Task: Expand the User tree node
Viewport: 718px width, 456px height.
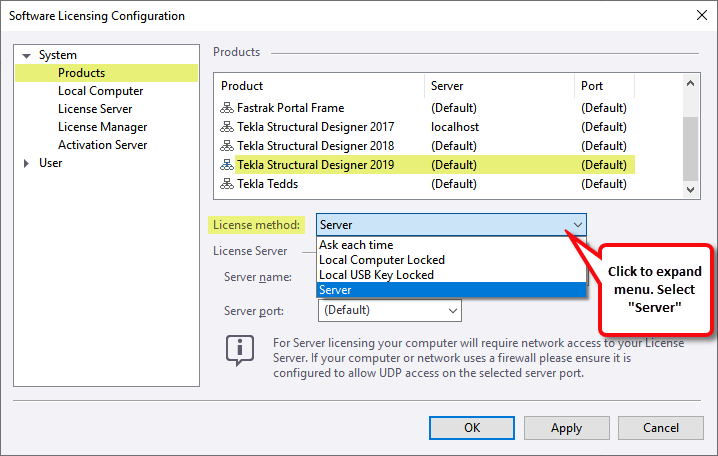Action: tap(26, 163)
